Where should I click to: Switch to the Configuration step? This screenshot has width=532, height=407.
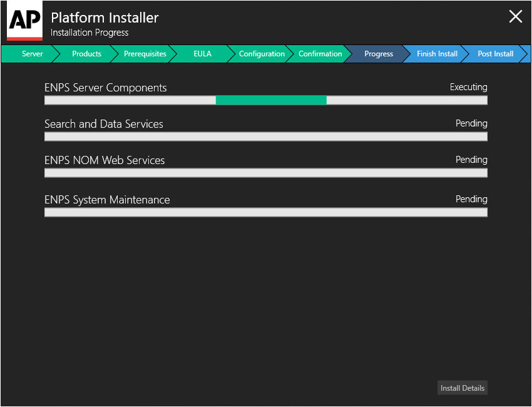(262, 54)
